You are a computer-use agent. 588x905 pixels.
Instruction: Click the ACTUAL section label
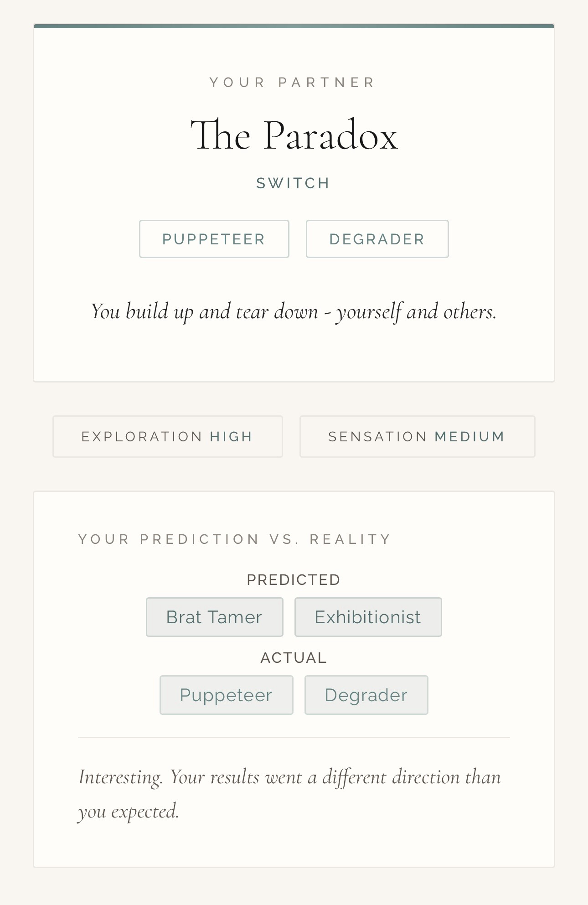(x=294, y=658)
